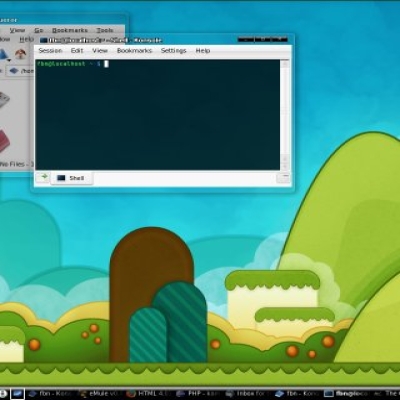
Task: Open Bookmarks menu in Konqueror window
Action: point(70,30)
